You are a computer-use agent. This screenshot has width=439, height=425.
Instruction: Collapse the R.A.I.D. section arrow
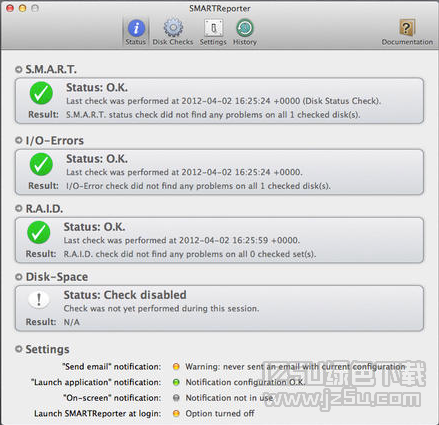pyautogui.click(x=19, y=209)
